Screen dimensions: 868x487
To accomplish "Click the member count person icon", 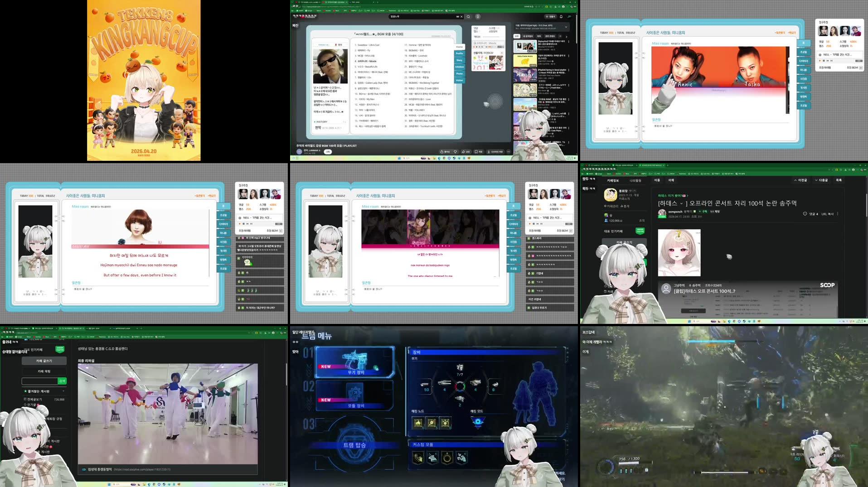I will pos(606,221).
